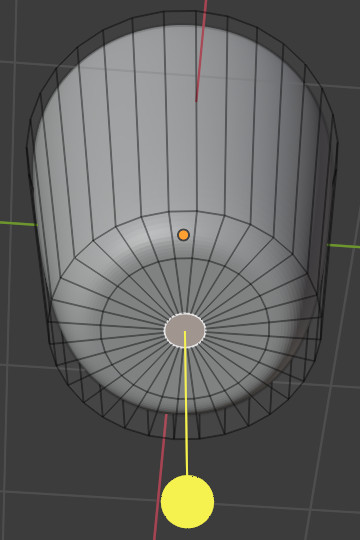
Task: Click the orange object origin dot
Action: (183, 235)
